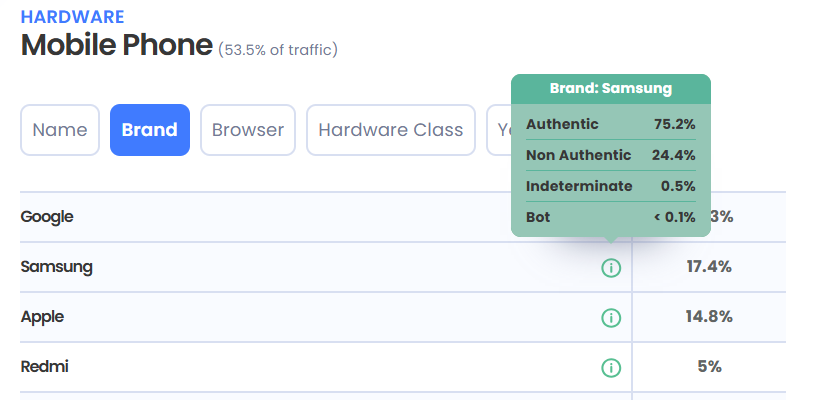Click the info icon next to Apple

click(611, 317)
